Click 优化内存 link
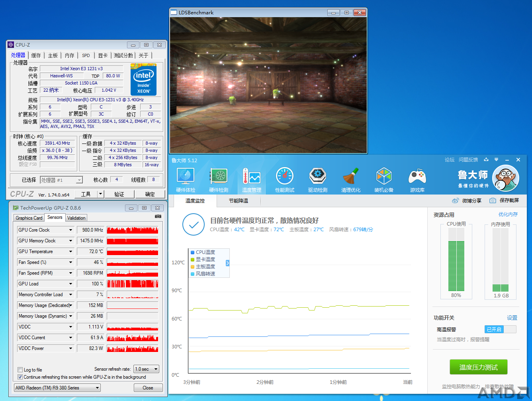532x401 pixels. (508, 214)
